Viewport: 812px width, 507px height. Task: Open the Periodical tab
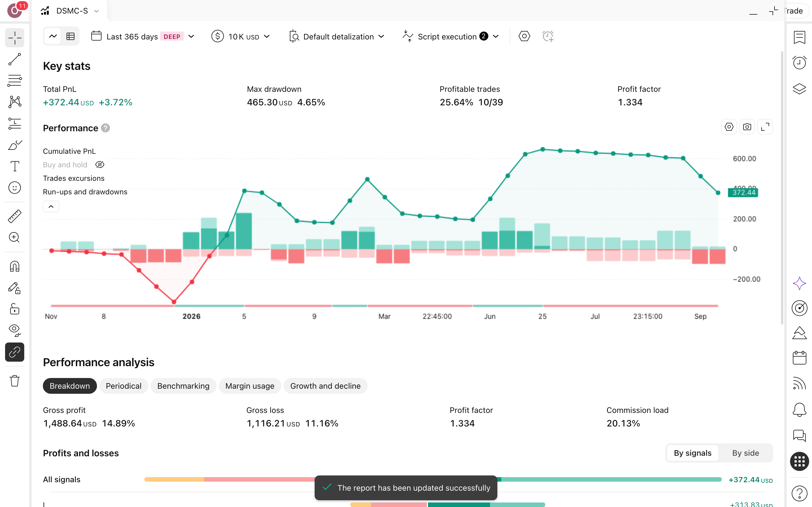123,386
